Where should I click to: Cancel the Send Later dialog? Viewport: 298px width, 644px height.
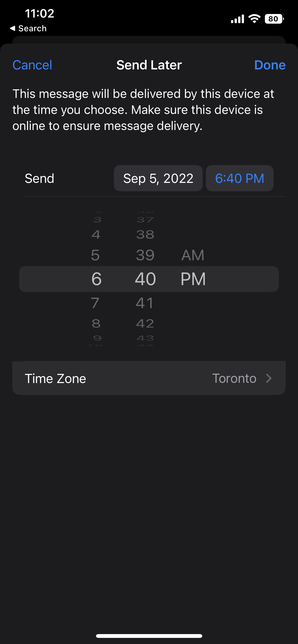click(32, 65)
